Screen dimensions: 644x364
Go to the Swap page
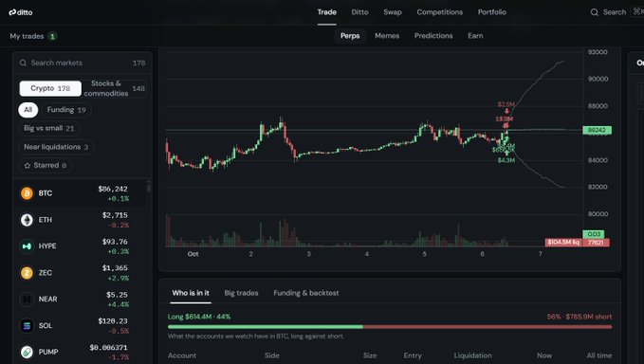point(393,12)
